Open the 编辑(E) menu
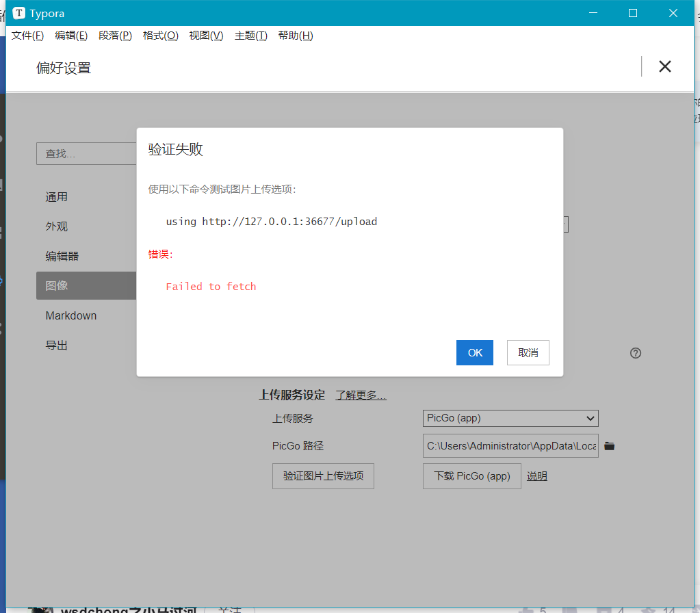Screen dimensions: 700x613 click(71, 36)
